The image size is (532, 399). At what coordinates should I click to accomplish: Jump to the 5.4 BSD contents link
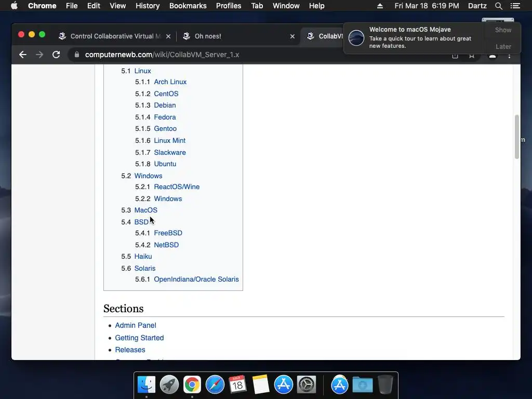141,222
